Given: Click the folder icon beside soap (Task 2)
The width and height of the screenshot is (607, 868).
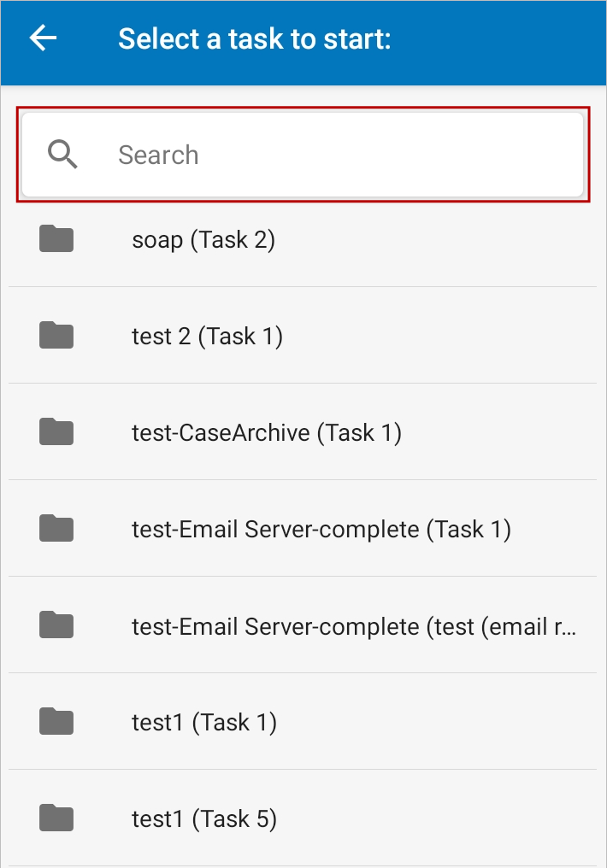Looking at the screenshot, I should (x=56, y=239).
